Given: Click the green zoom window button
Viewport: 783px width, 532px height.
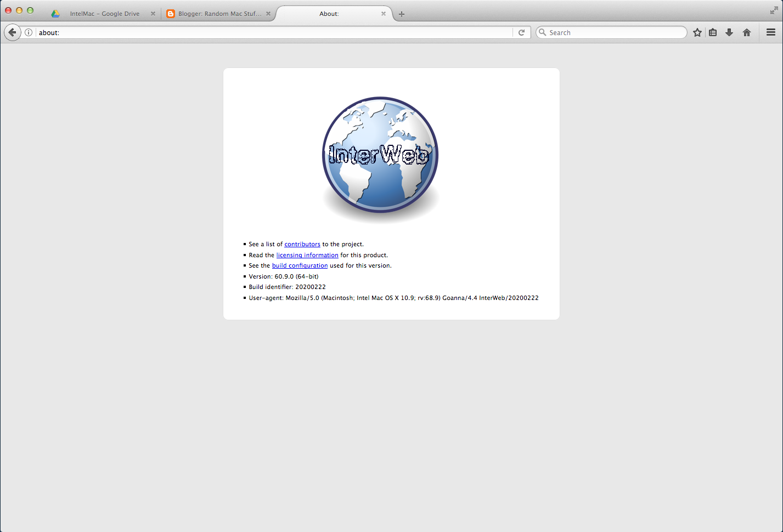Looking at the screenshot, I should [x=30, y=10].
